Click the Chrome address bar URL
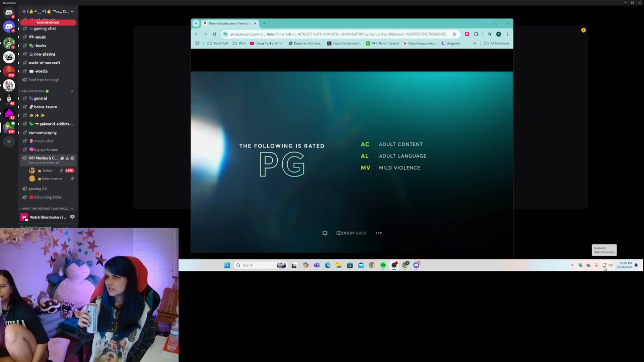This screenshot has width=644, height=362. 339,34
